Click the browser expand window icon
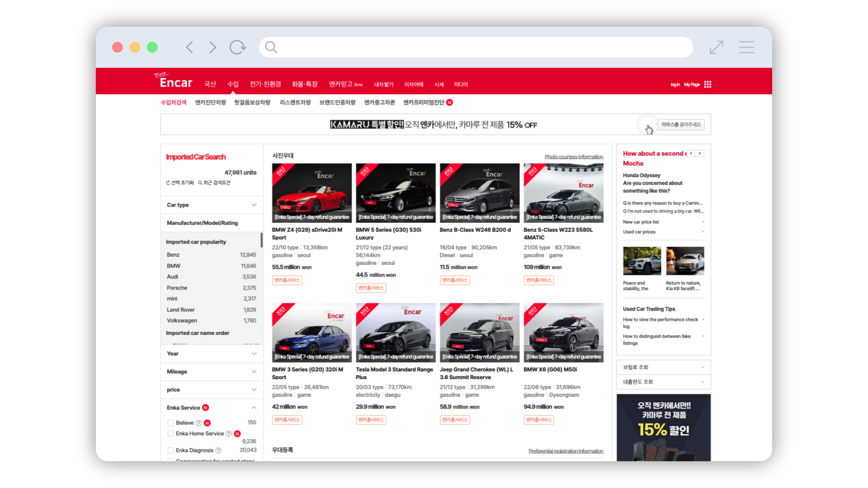 tap(717, 47)
